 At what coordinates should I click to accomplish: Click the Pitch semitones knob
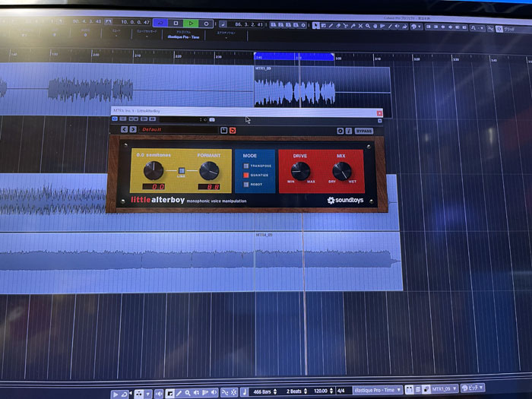[x=154, y=170]
